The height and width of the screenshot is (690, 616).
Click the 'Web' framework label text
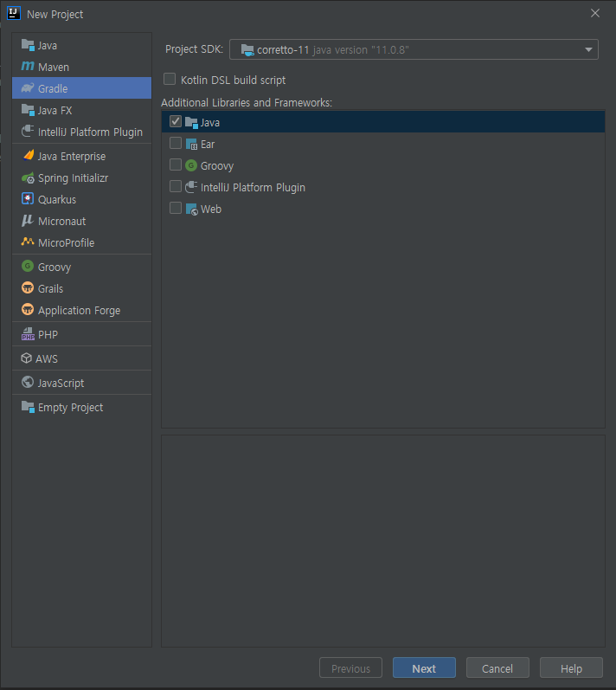point(211,210)
